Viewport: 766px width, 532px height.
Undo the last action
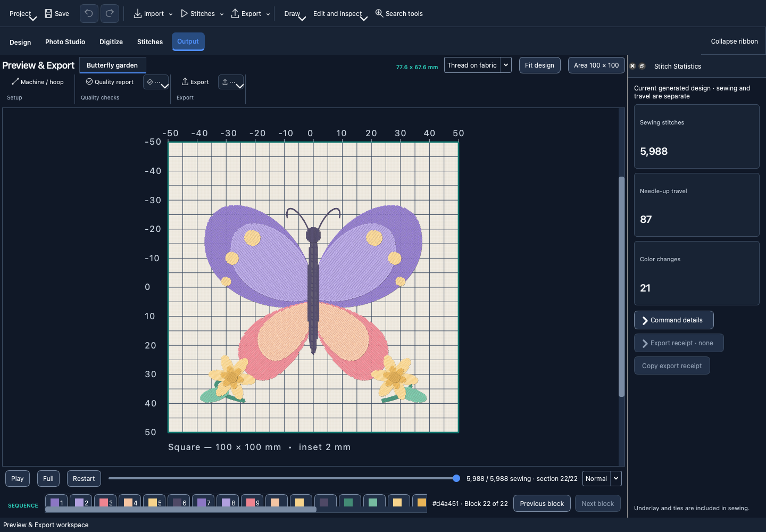click(89, 14)
